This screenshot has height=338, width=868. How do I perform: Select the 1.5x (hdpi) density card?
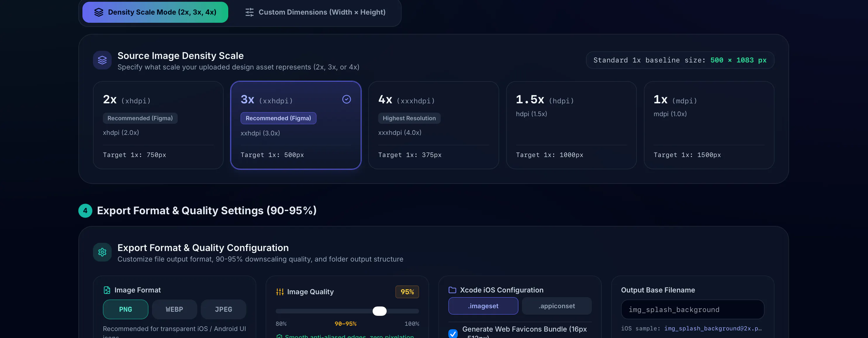571,125
